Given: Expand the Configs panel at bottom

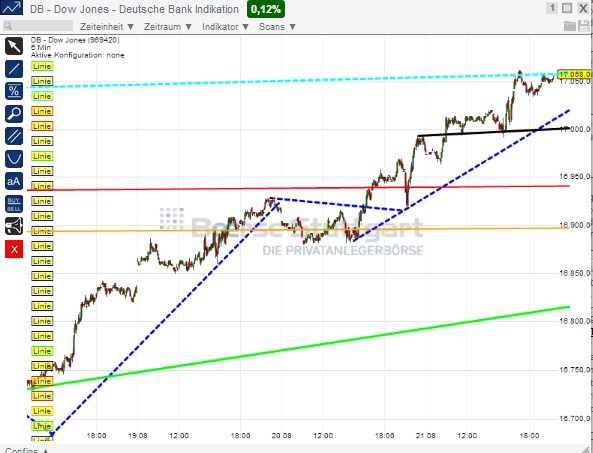Looking at the screenshot, I should coord(26,450).
